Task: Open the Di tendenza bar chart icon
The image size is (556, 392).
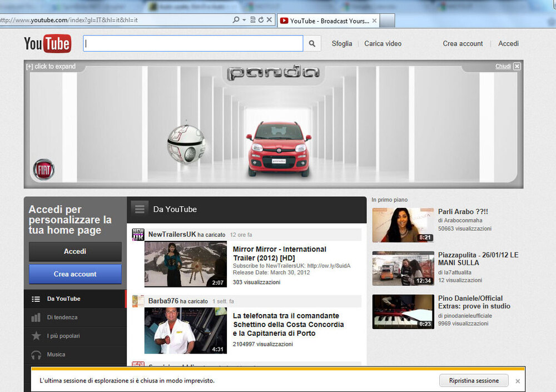Action: [x=36, y=317]
